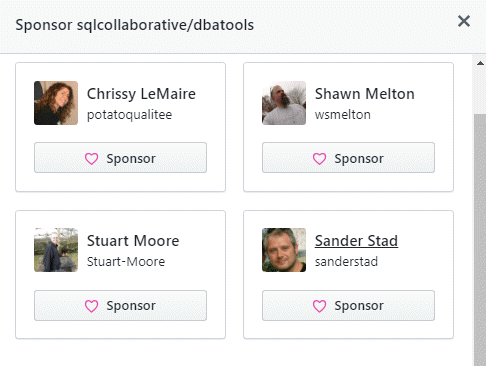Viewport: 486px width, 366px height.
Task: Sponsor Stuart Moore using his button
Action: [x=120, y=306]
